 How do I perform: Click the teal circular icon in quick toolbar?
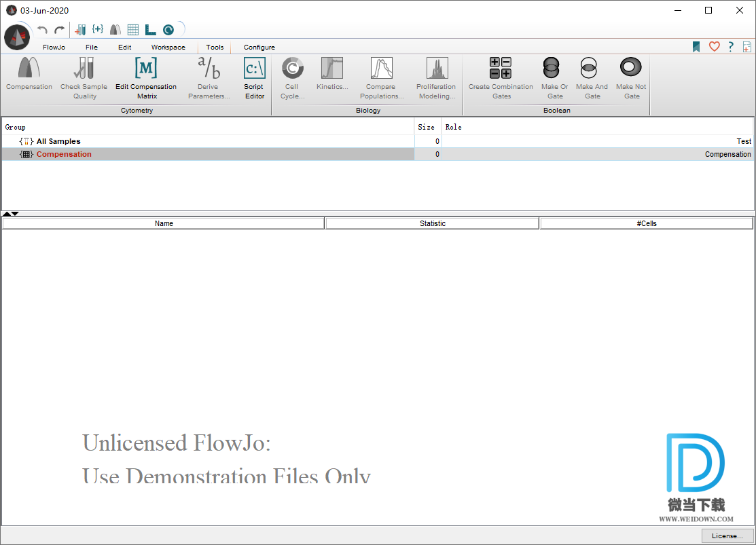point(168,30)
